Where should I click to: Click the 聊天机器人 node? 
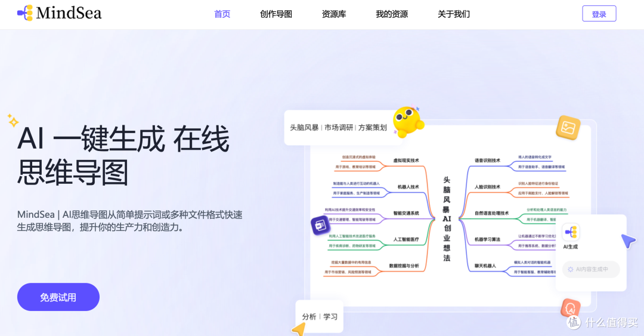(485, 266)
